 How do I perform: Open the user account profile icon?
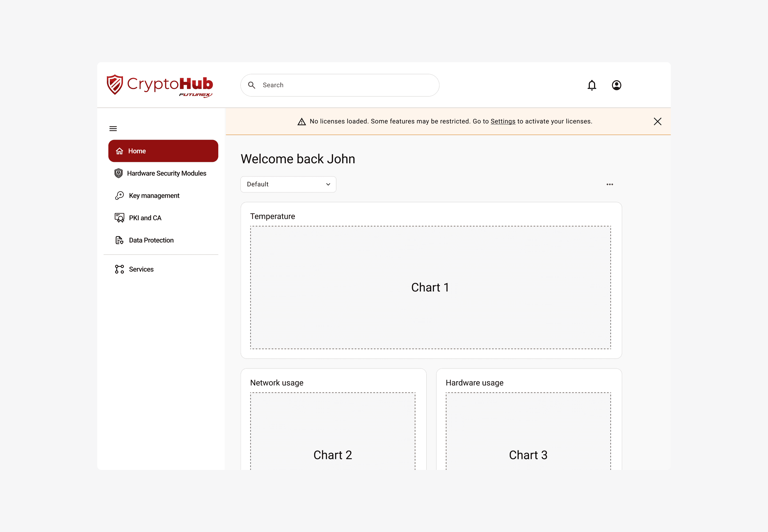[x=616, y=85]
